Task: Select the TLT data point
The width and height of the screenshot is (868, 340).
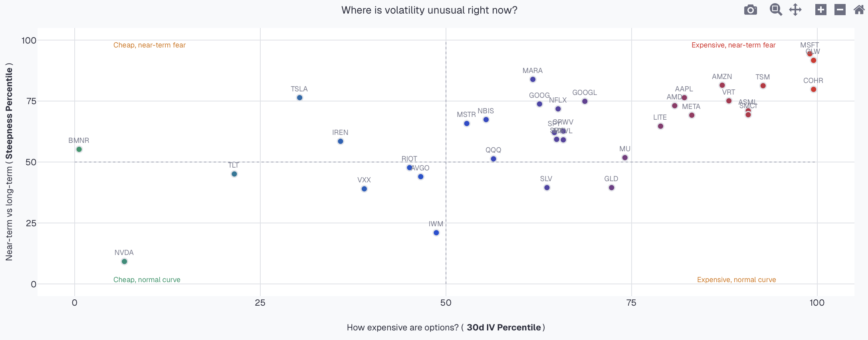Action: [234, 174]
